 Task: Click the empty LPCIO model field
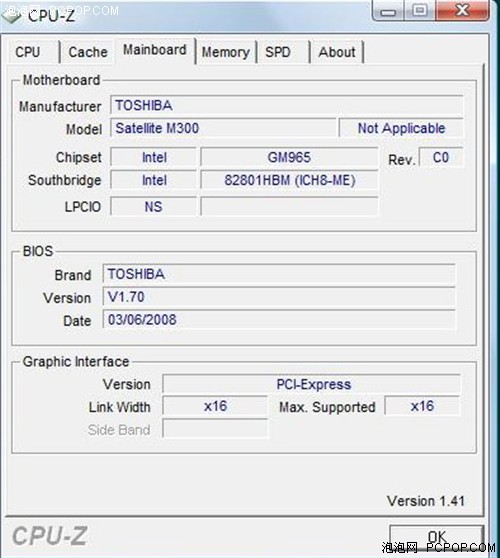click(x=289, y=206)
